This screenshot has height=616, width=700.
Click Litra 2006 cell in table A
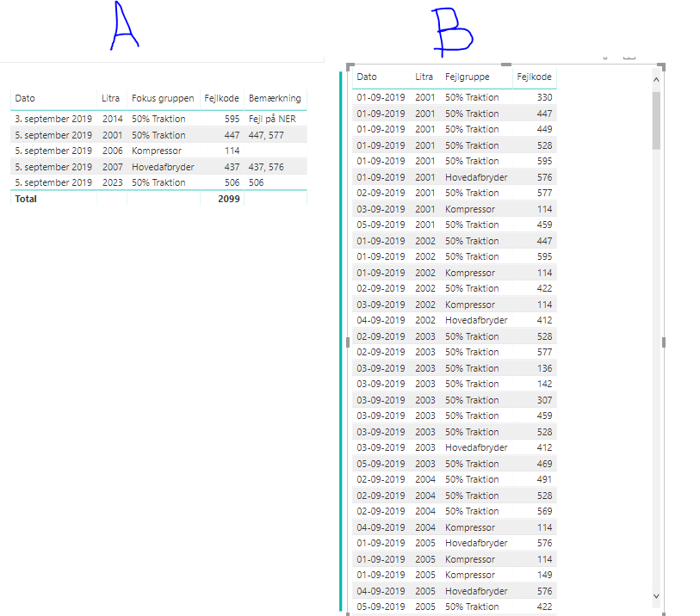click(x=113, y=151)
